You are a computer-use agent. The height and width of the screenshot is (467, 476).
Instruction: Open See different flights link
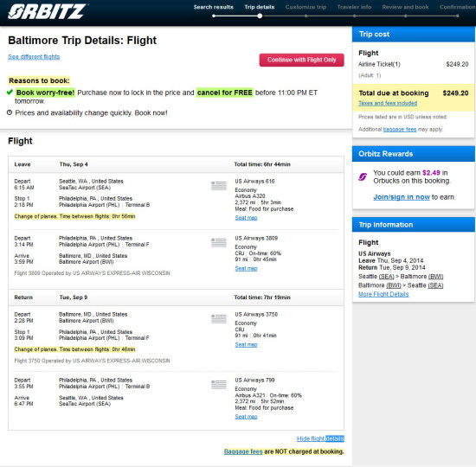click(x=34, y=57)
